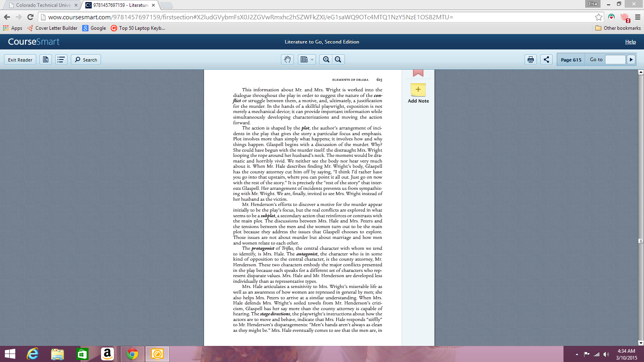Click the network signal tray icon
The width and height of the screenshot is (644, 362).
click(x=597, y=354)
